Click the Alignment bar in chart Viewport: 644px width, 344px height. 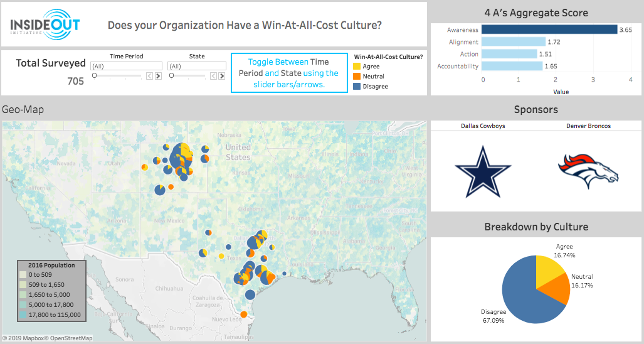pyautogui.click(x=514, y=42)
